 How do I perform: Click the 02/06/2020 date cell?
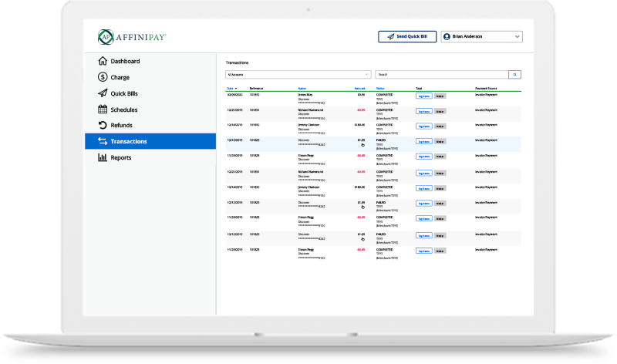[x=235, y=95]
